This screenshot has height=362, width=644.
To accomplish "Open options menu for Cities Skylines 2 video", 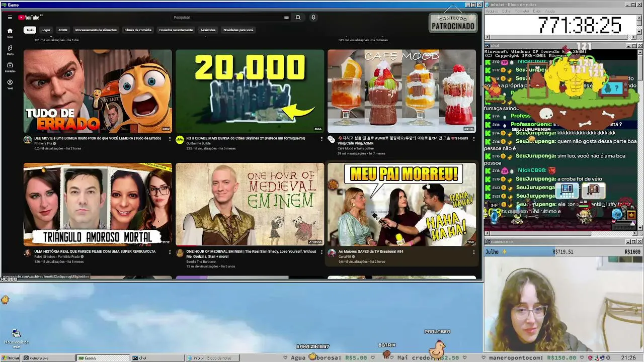I will tap(321, 139).
